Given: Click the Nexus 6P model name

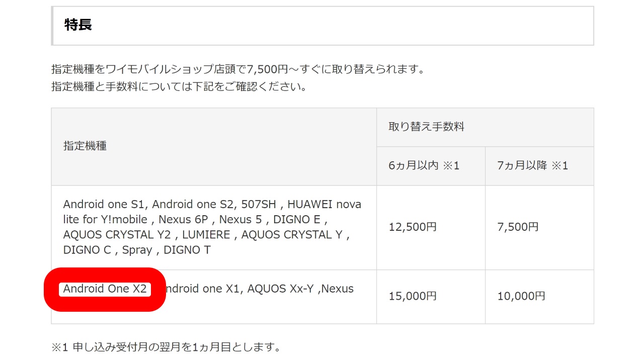Looking at the screenshot, I should coord(186,220).
